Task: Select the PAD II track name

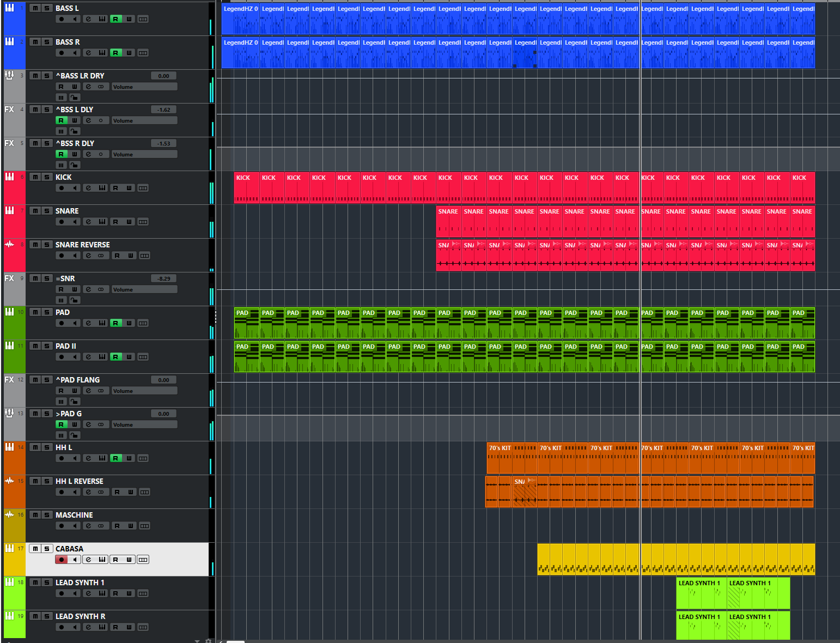Action: pos(66,346)
